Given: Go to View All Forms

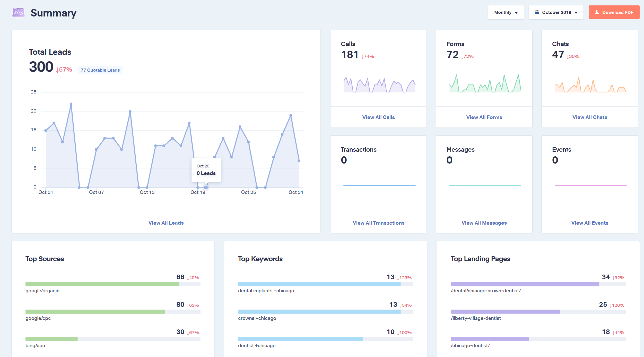Looking at the screenshot, I should (484, 117).
